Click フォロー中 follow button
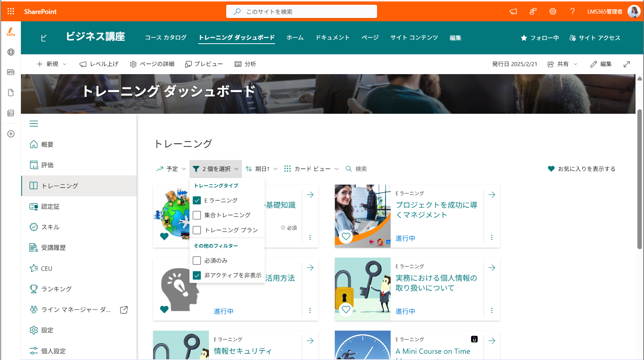The image size is (644, 360). click(540, 38)
